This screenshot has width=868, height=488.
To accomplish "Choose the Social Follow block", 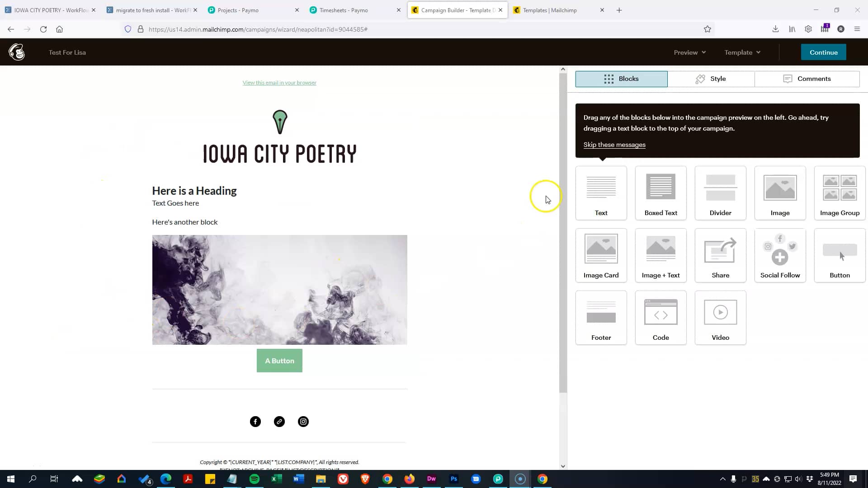I will tap(780, 255).
